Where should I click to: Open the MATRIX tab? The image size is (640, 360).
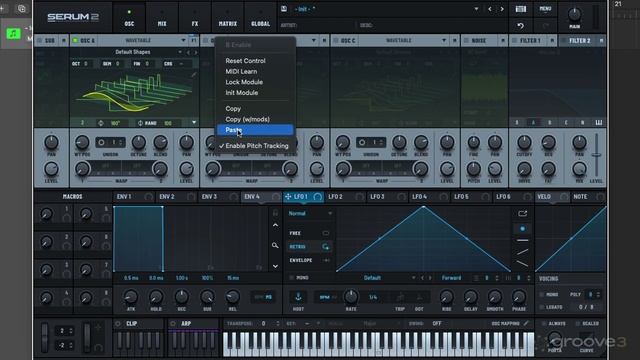coord(228,17)
